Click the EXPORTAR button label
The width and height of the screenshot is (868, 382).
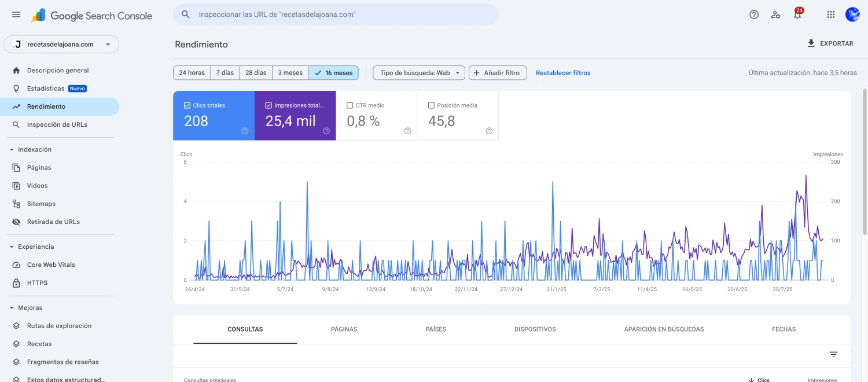pyautogui.click(x=837, y=43)
